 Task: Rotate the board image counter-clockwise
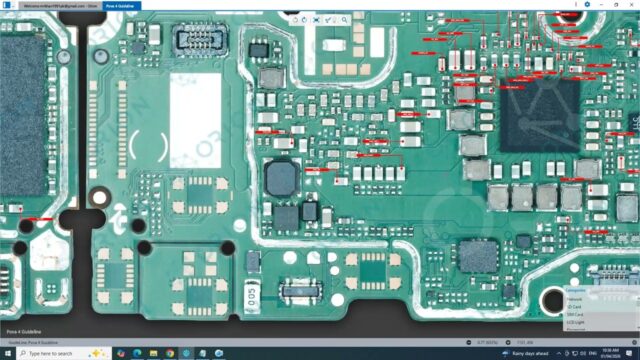[x=295, y=20]
